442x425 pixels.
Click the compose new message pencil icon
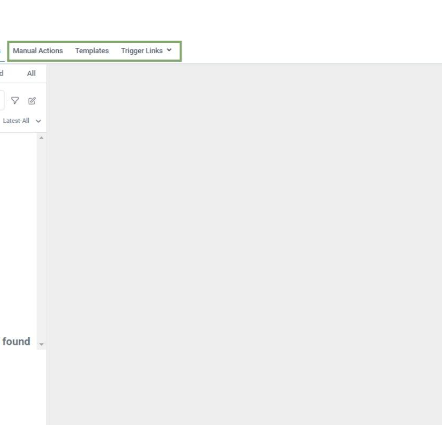32,101
